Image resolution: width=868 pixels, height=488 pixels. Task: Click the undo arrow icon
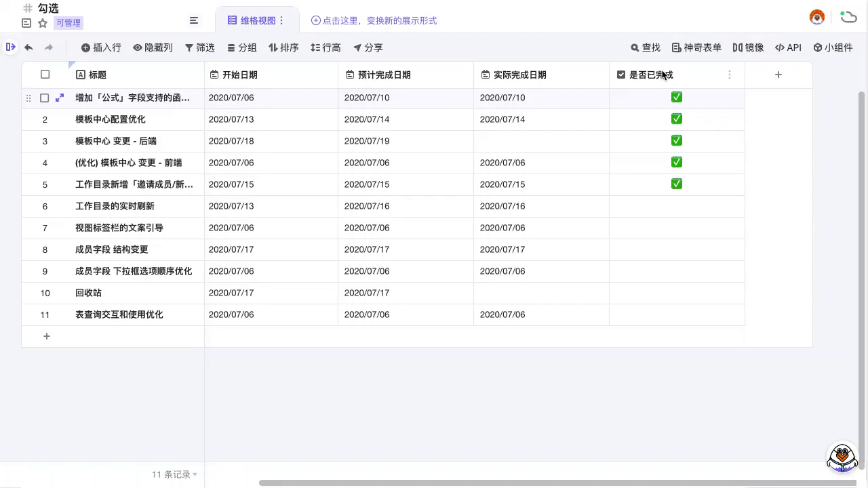[x=28, y=47]
